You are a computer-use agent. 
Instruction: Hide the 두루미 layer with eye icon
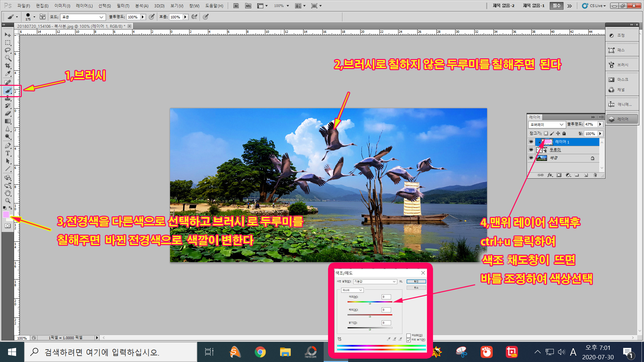(531, 150)
